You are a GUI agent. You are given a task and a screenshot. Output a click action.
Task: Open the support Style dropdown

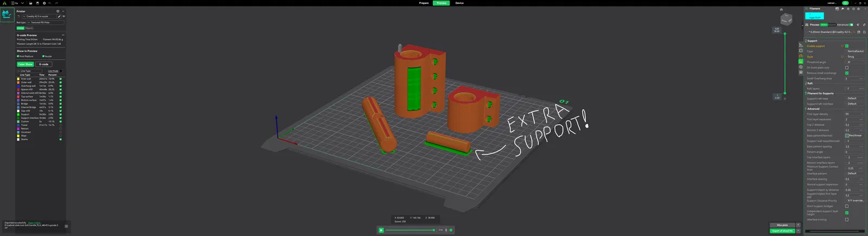[x=854, y=56]
